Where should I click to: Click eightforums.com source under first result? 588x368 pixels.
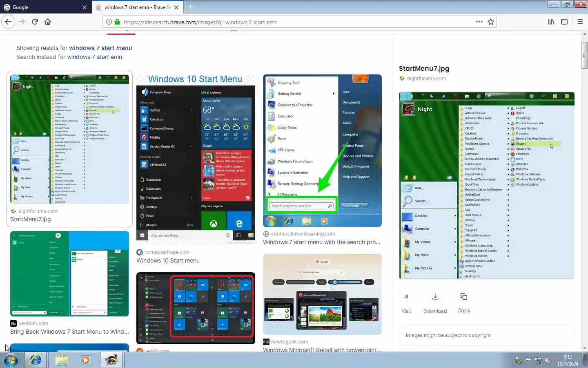[x=38, y=211]
